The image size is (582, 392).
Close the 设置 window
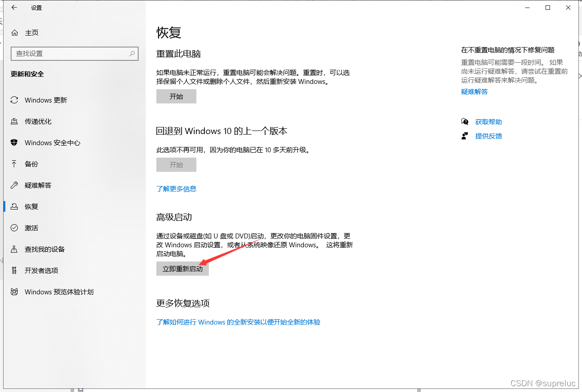pos(568,8)
